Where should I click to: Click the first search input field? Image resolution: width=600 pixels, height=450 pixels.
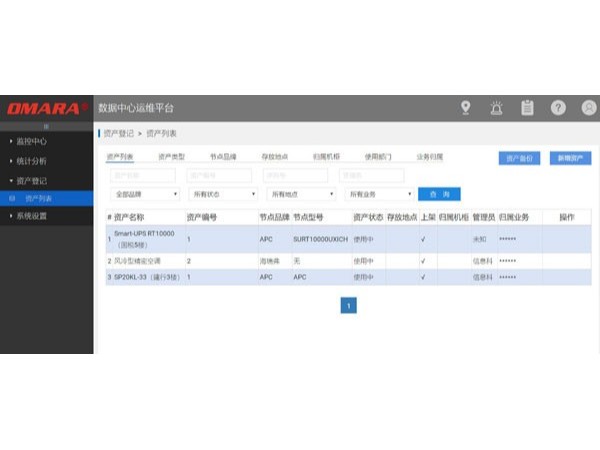click(144, 175)
